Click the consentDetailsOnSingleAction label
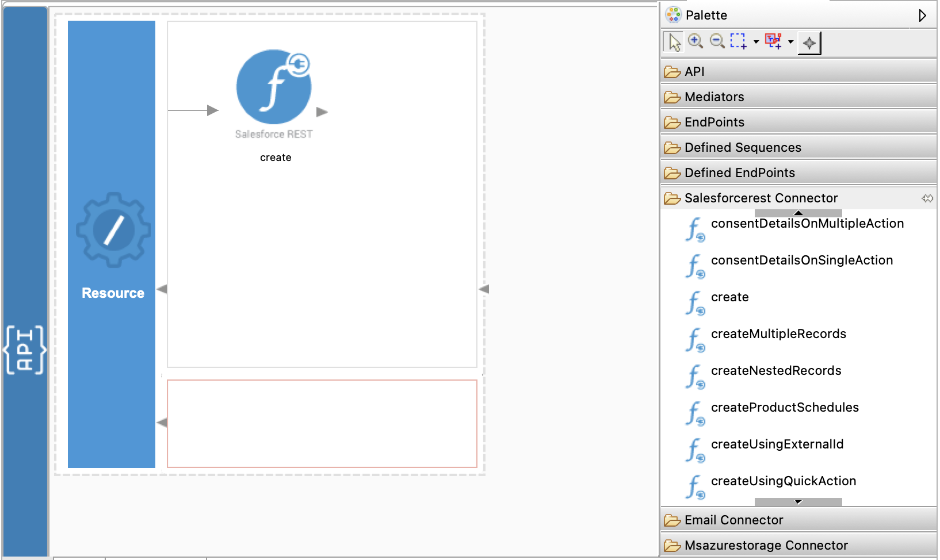940x560 pixels. coord(802,260)
